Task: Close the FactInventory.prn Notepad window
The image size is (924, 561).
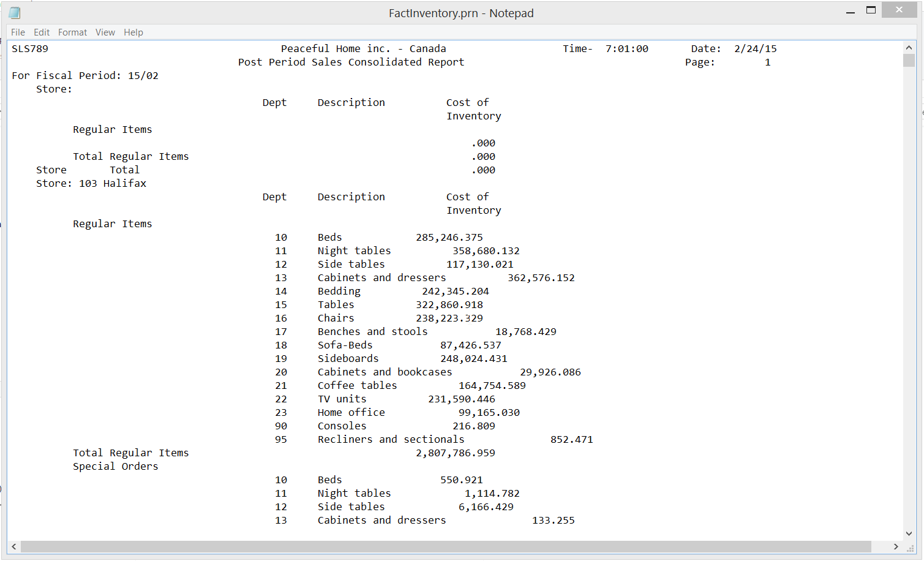Action: pos(899,10)
